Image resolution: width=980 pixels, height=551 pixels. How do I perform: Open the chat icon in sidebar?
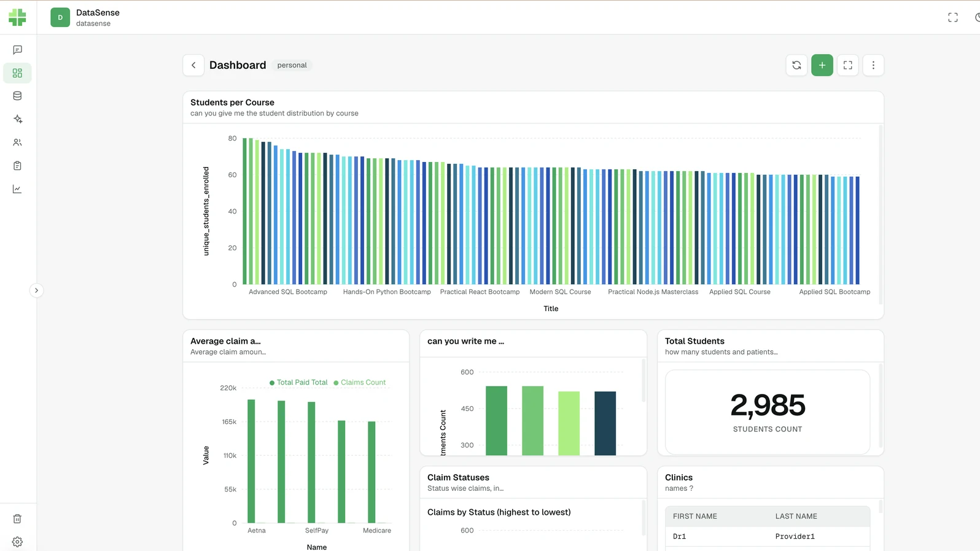[x=17, y=50]
